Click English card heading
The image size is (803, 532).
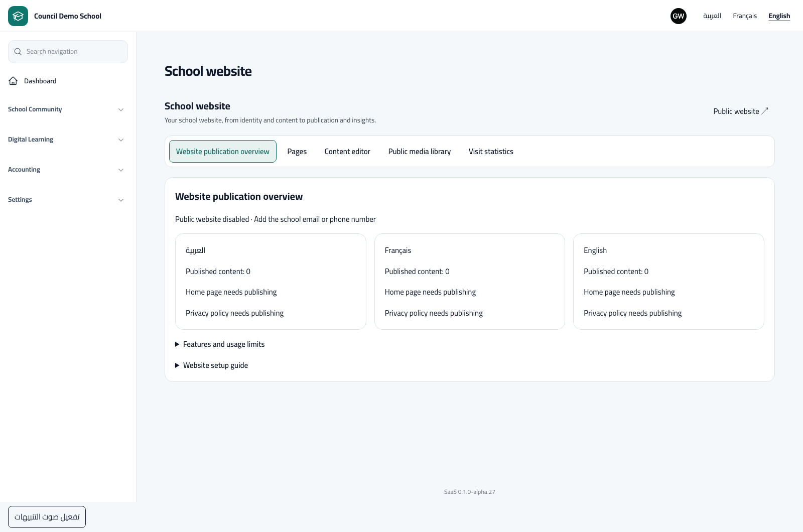pyautogui.click(x=595, y=250)
